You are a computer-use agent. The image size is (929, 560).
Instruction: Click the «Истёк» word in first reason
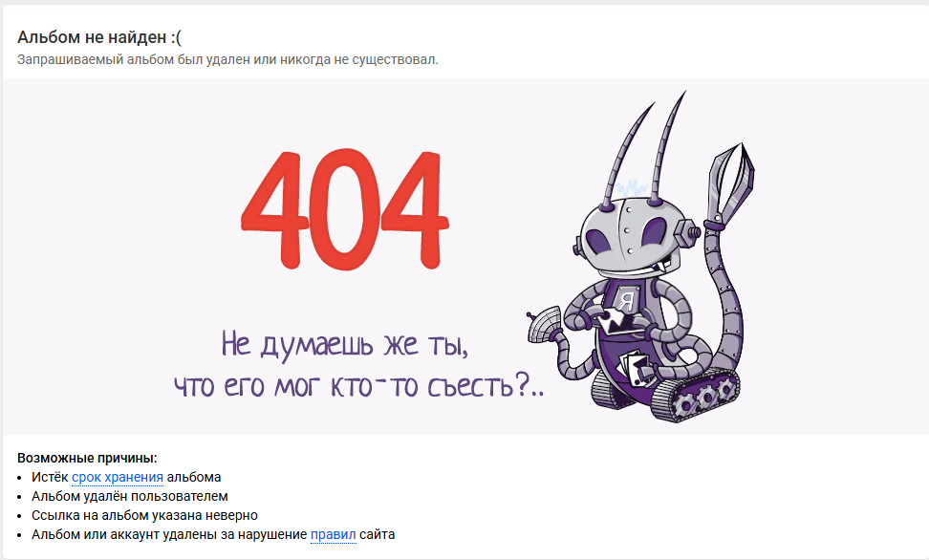[x=50, y=477]
